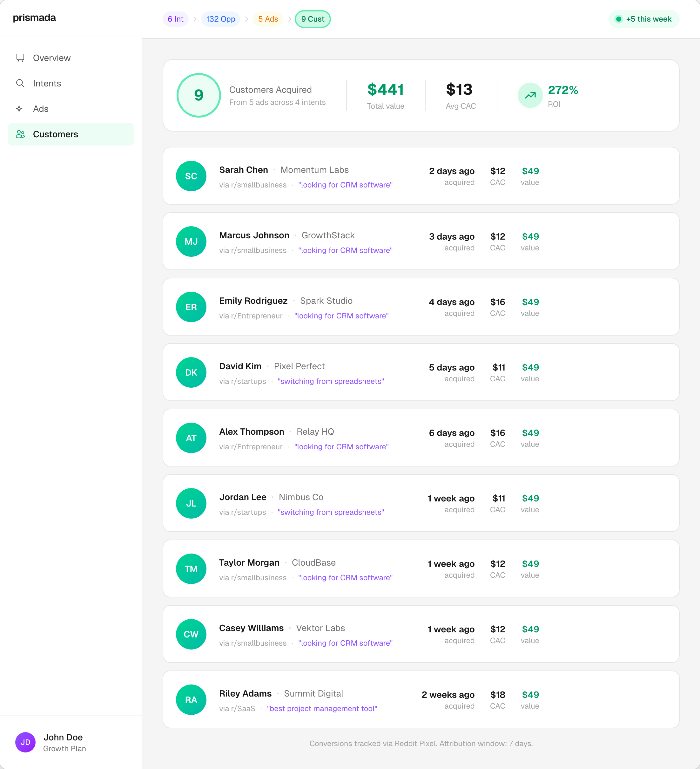Image resolution: width=700 pixels, height=769 pixels.
Task: Open Sarah Chen's SC avatar
Action: [x=191, y=176]
